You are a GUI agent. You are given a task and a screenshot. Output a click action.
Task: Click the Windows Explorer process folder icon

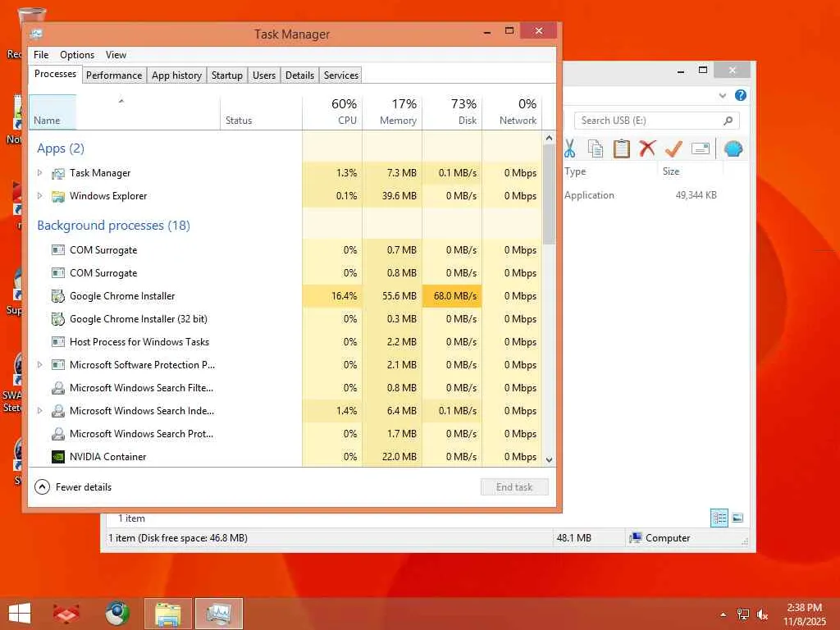(x=58, y=196)
